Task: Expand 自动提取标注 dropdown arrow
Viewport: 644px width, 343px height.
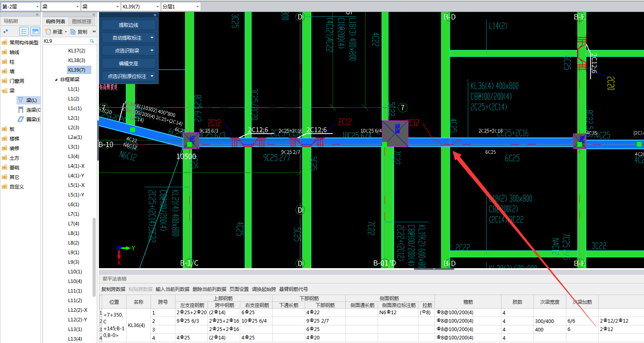Action: tap(152, 38)
